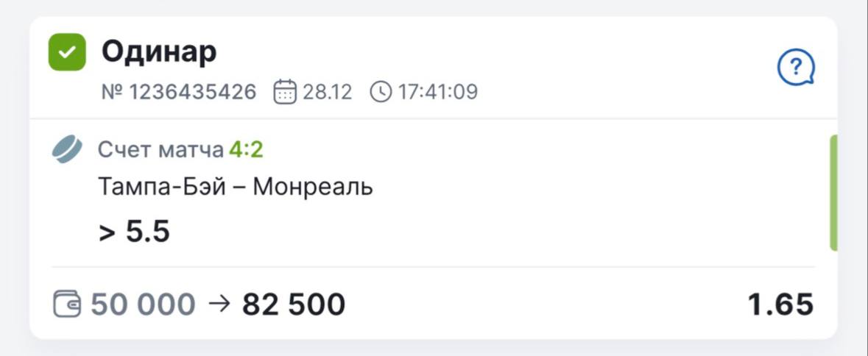The width and height of the screenshot is (868, 356).
Task: Click the date 28.12
Action: click(328, 92)
